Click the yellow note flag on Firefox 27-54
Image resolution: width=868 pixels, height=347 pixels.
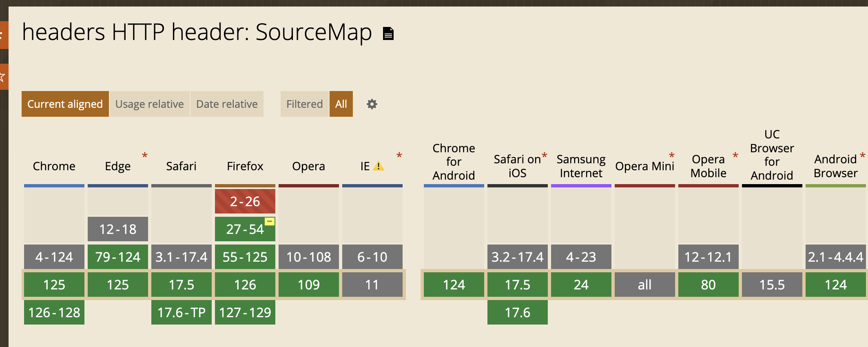[270, 221]
